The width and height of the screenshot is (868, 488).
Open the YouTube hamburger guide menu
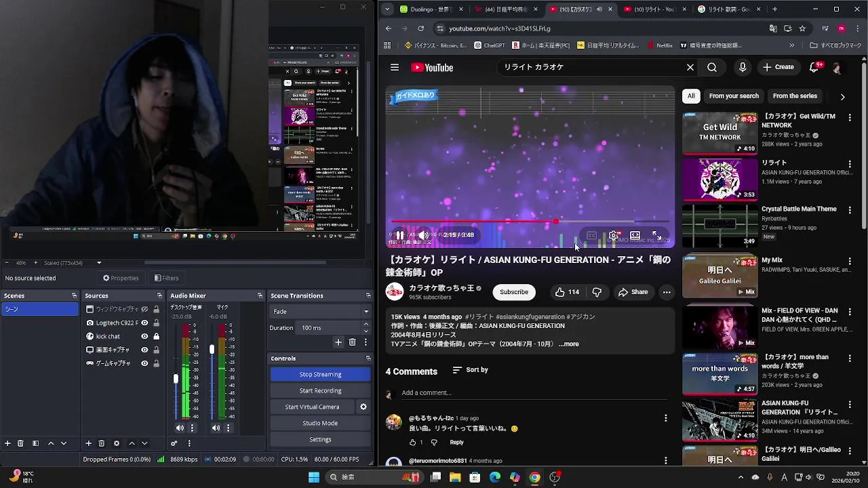pos(395,67)
